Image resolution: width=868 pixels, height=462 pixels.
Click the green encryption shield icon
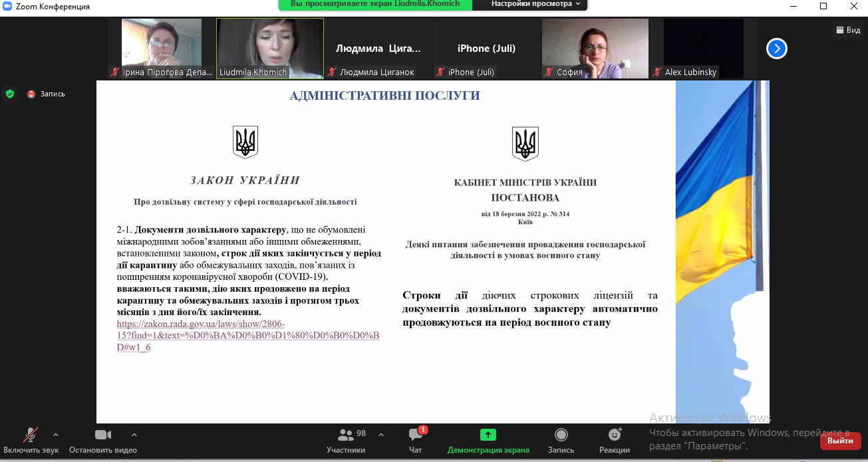tap(10, 94)
